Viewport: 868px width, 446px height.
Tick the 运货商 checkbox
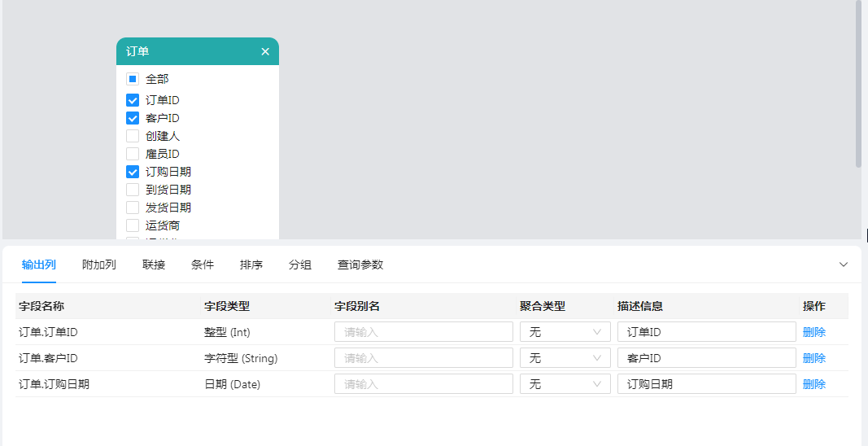133,225
